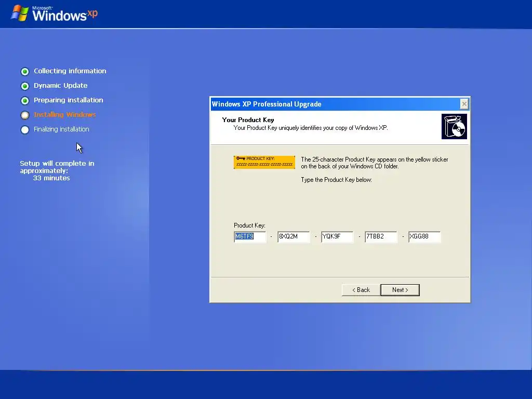Click the 'Finalizing installation' text

click(61, 129)
